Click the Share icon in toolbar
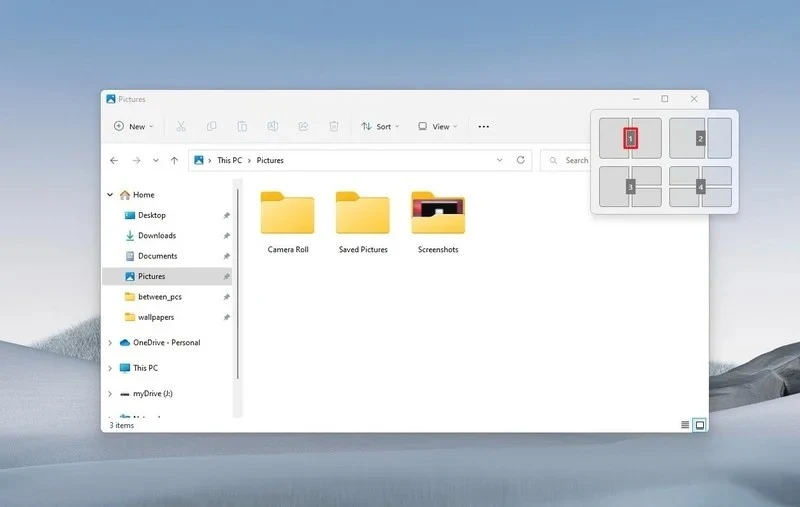Screen dimensions: 800x507 pyautogui.click(x=303, y=127)
